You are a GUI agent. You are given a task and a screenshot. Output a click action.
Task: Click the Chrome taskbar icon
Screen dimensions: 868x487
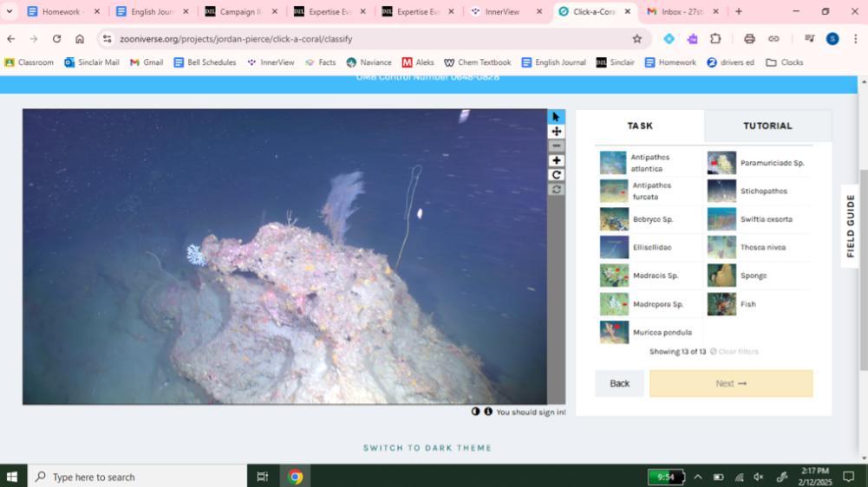point(295,477)
